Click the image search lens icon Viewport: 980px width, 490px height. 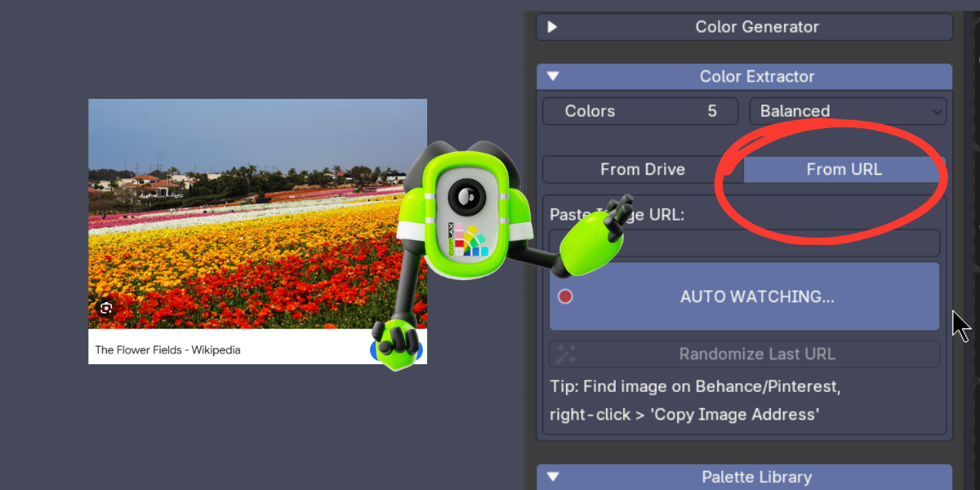coord(105,308)
